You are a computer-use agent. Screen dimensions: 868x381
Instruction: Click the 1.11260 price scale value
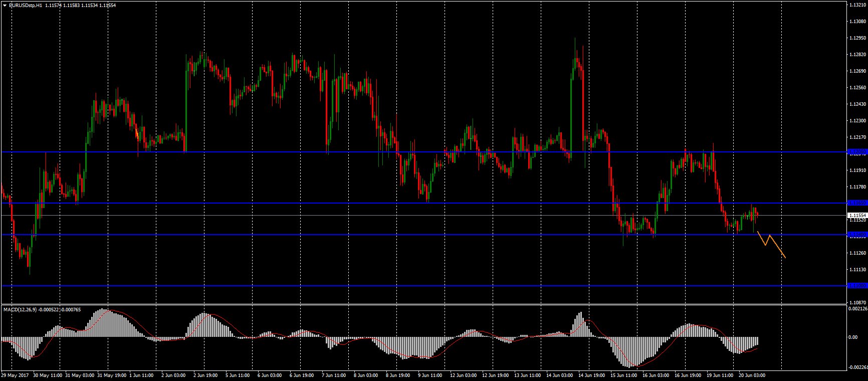point(856,253)
